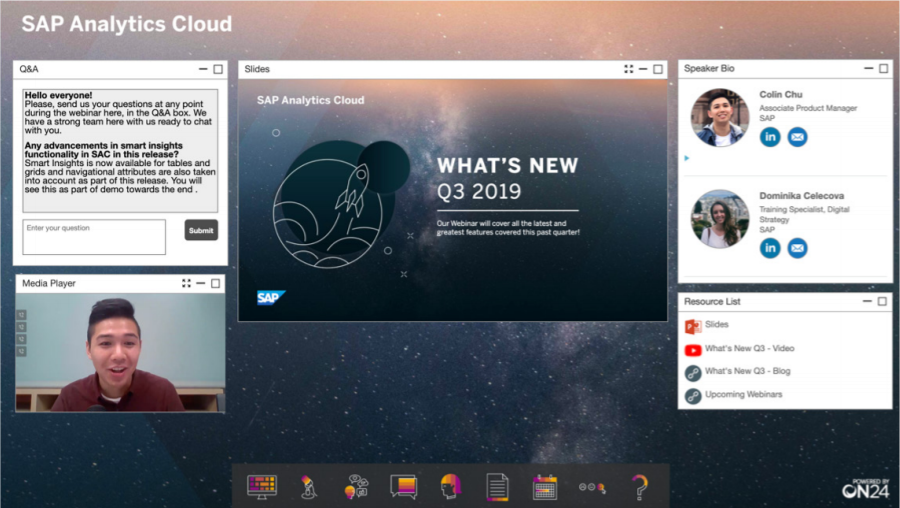The height and width of the screenshot is (508, 900).
Task: Open Colin Chu's LinkedIn profile icon
Action: pos(770,137)
